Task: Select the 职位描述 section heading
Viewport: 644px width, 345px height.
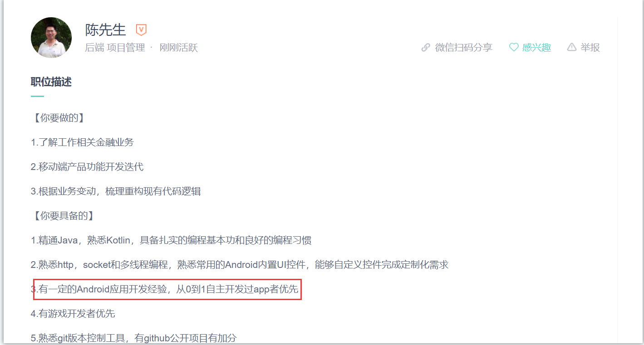Action: pyautogui.click(x=51, y=82)
